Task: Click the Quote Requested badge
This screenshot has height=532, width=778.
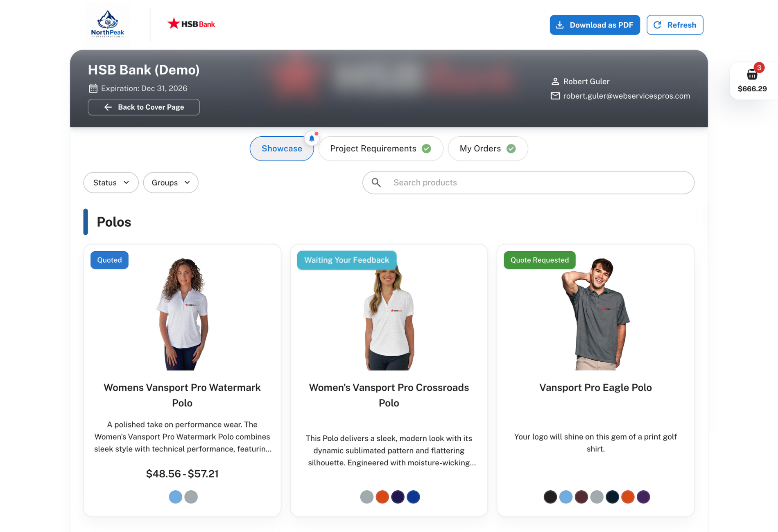Action: point(539,260)
